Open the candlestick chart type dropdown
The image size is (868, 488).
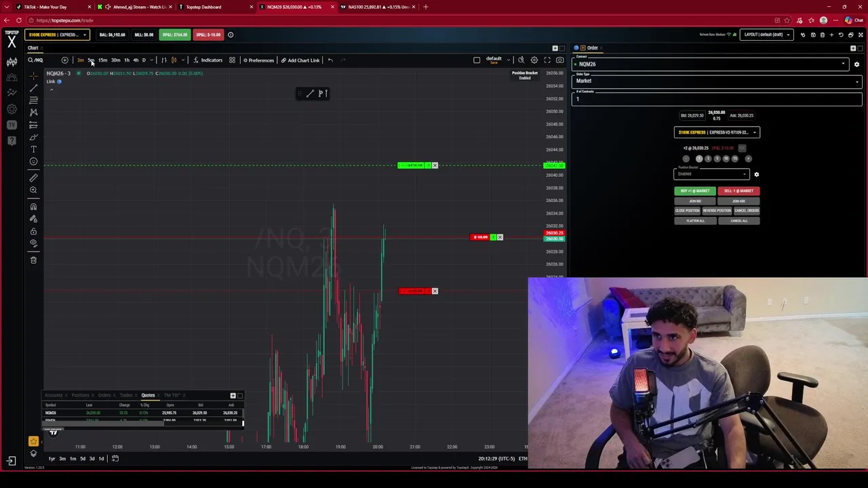[183, 60]
